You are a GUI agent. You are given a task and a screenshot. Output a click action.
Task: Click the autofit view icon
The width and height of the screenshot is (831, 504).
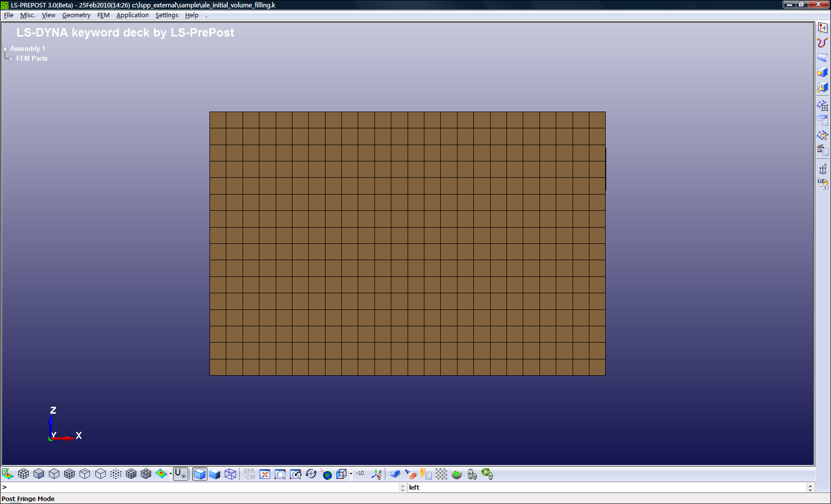(265, 474)
